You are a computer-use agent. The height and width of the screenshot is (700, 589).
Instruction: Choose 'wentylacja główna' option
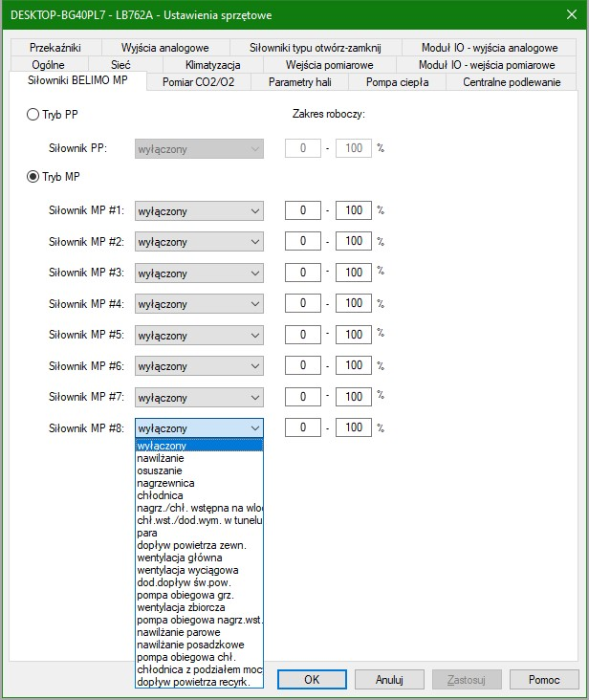[199, 558]
